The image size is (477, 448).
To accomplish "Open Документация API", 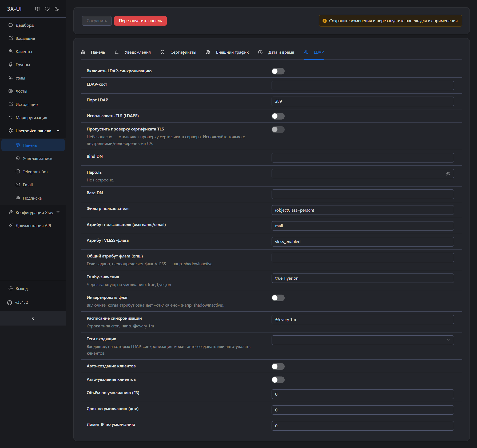I will click(x=33, y=225).
